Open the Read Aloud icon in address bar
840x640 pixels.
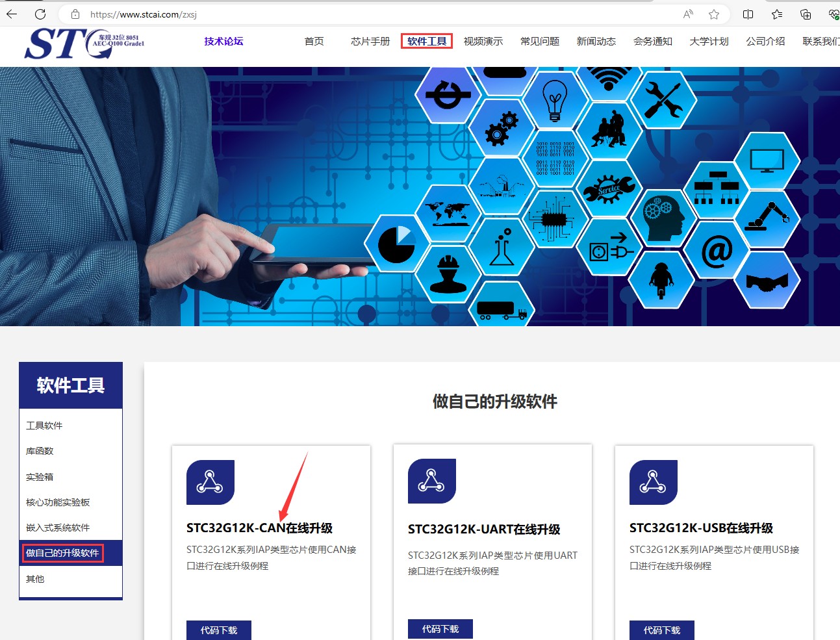click(689, 14)
